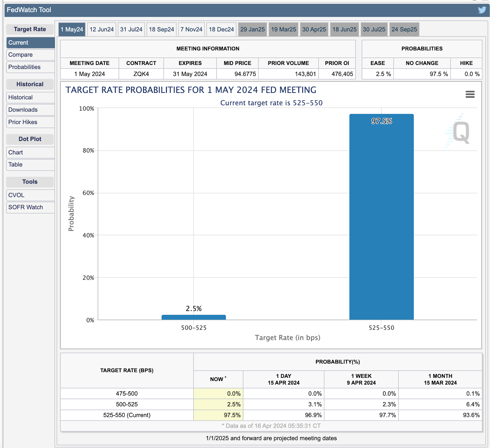The image size is (490, 448).
Task: Click the Target Rate section header
Action: click(30, 29)
